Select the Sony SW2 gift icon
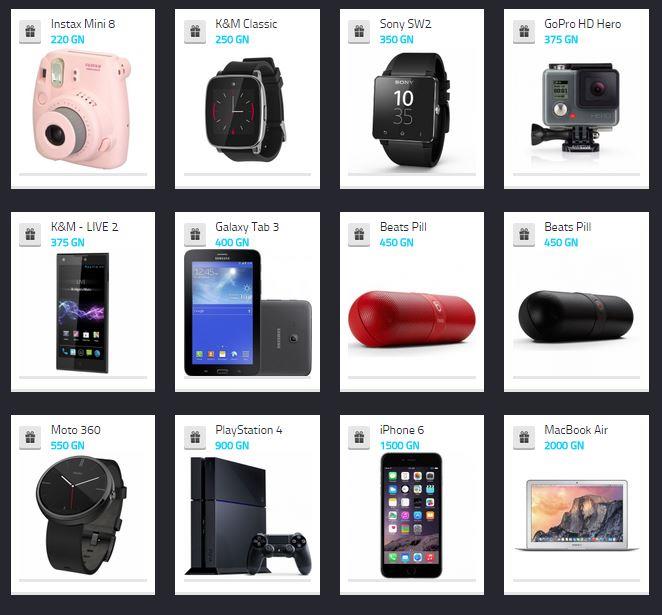The image size is (662, 615). 359,31
